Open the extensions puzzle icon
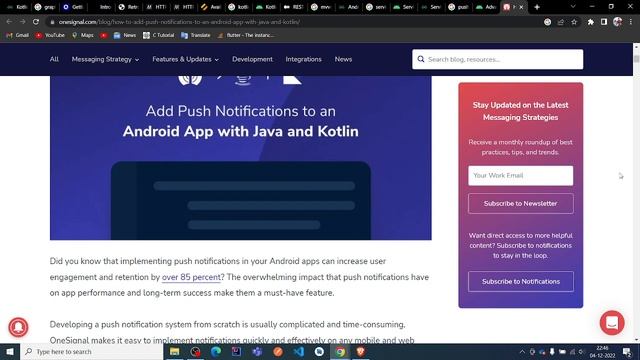Viewport: 640px width, 360px height. coord(591,22)
